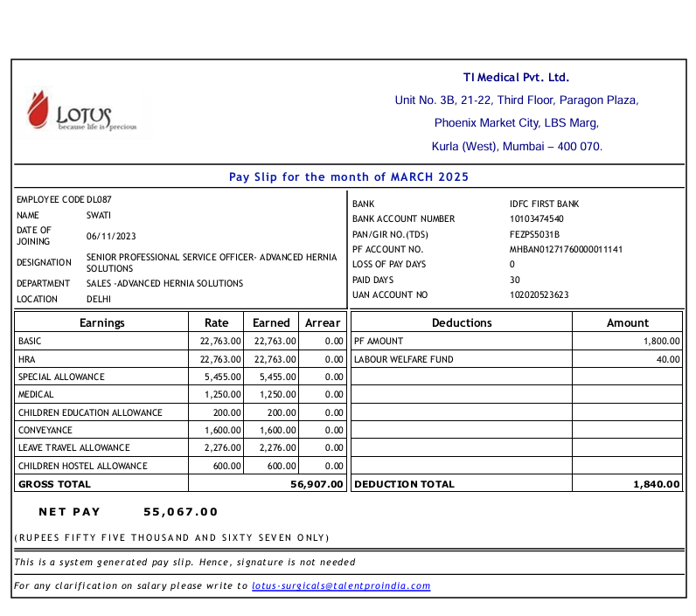Image resolution: width=696 pixels, height=616 pixels.
Task: Click the Earned column header
Action: click(271, 322)
